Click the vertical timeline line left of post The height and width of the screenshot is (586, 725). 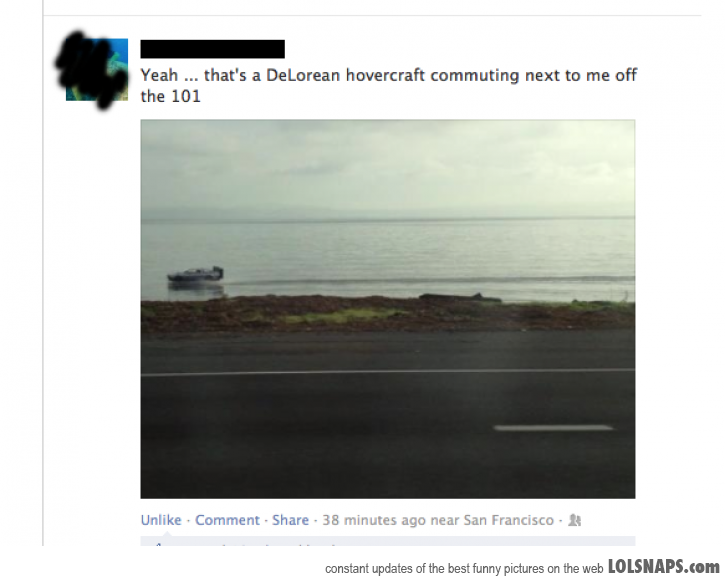[x=43, y=273]
